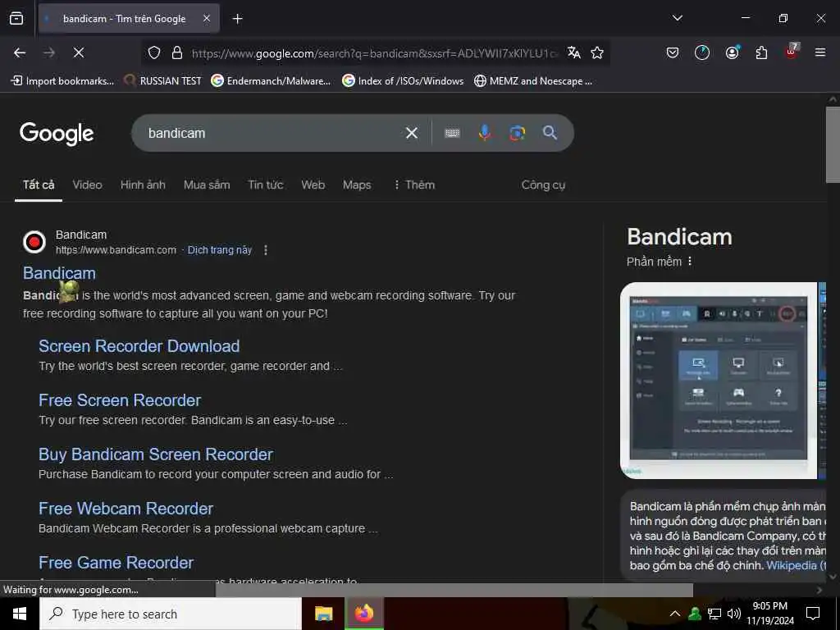Open Firefox View icon in tab bar
Screen dimensions: 840x630
point(16,18)
